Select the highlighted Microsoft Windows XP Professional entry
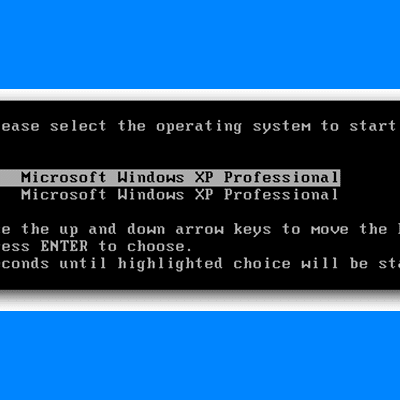Image resolution: width=400 pixels, height=400 pixels. point(170,178)
